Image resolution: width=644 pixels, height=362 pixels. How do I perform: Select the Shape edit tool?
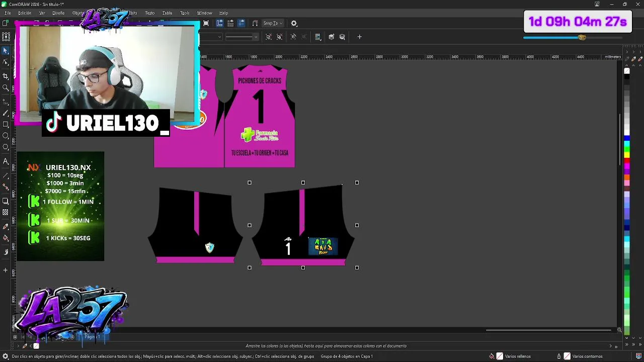click(x=6, y=62)
